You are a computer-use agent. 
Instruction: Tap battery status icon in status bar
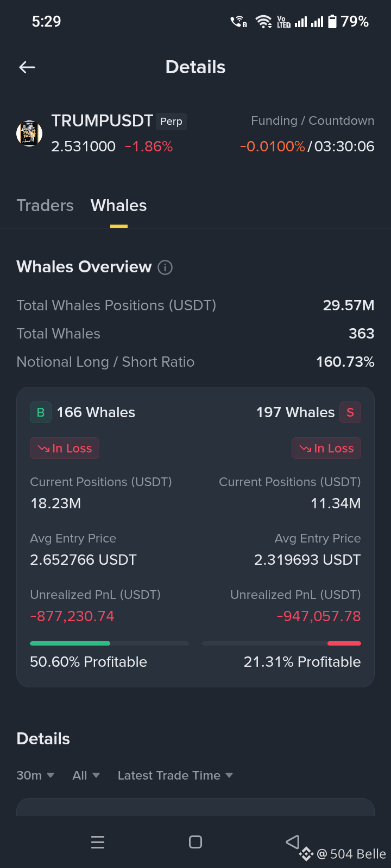pyautogui.click(x=332, y=22)
